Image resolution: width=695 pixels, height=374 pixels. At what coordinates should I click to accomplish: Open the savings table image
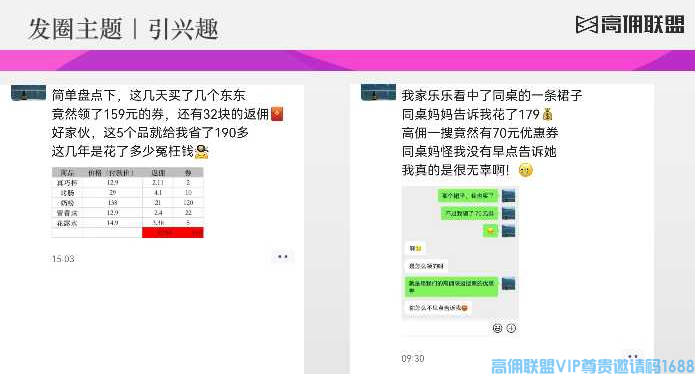(x=128, y=203)
